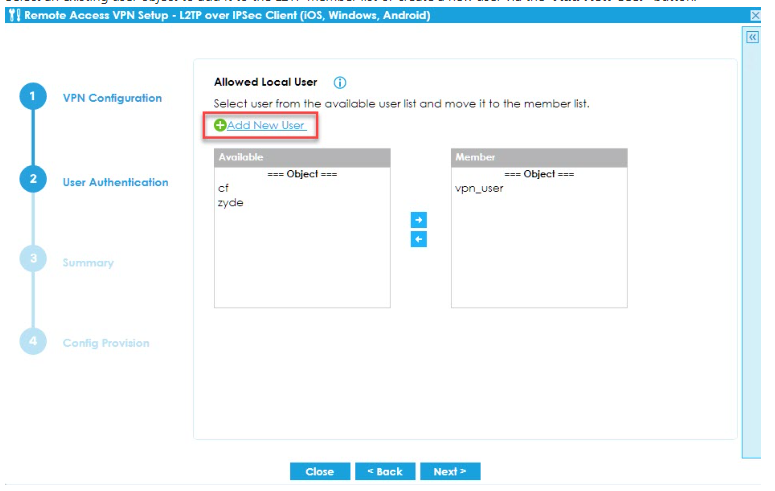Image resolution: width=775 pixels, height=491 pixels.
Task: Click the Member list column header
Action: tap(539, 158)
